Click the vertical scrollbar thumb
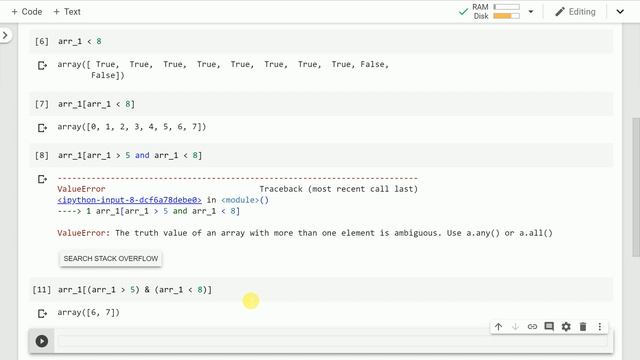Image resolution: width=640 pixels, height=360 pixels. (x=636, y=187)
